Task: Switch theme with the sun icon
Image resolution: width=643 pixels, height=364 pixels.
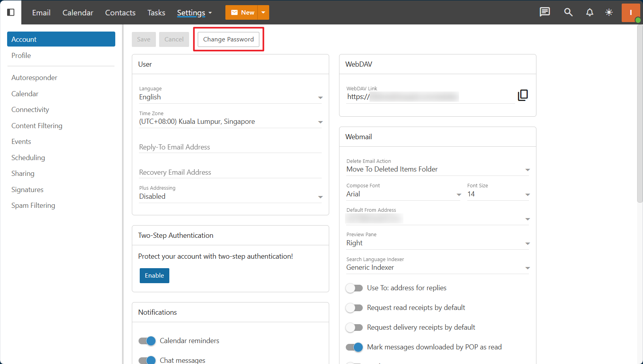Action: tap(609, 12)
